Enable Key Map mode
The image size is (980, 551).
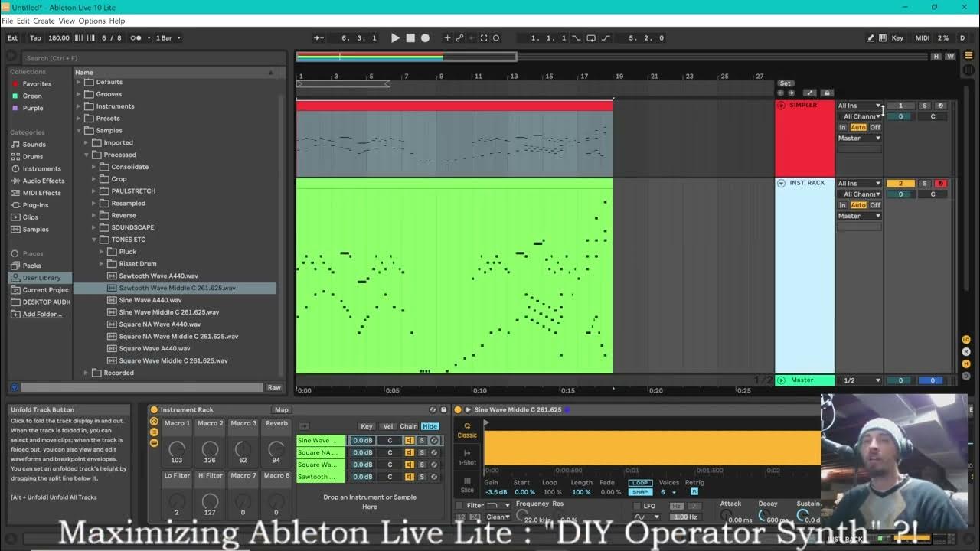tap(897, 37)
